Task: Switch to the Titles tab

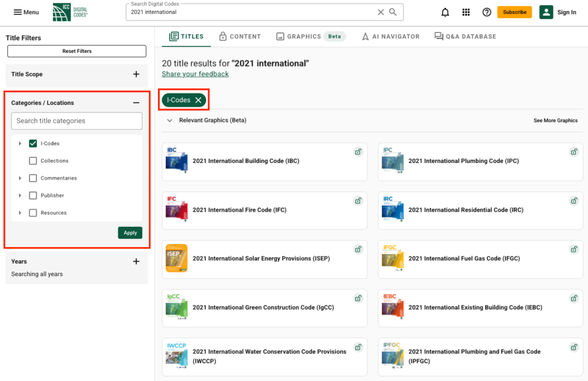Action: [x=186, y=36]
